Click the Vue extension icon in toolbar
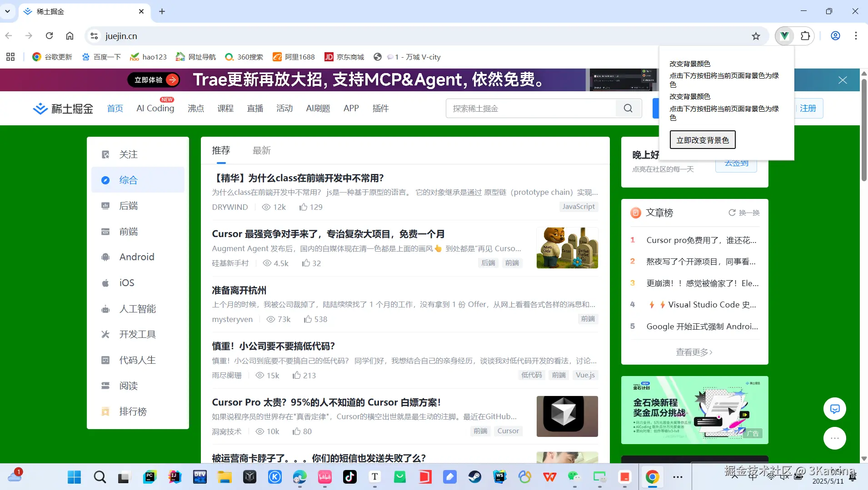The width and height of the screenshot is (868, 490). (784, 36)
